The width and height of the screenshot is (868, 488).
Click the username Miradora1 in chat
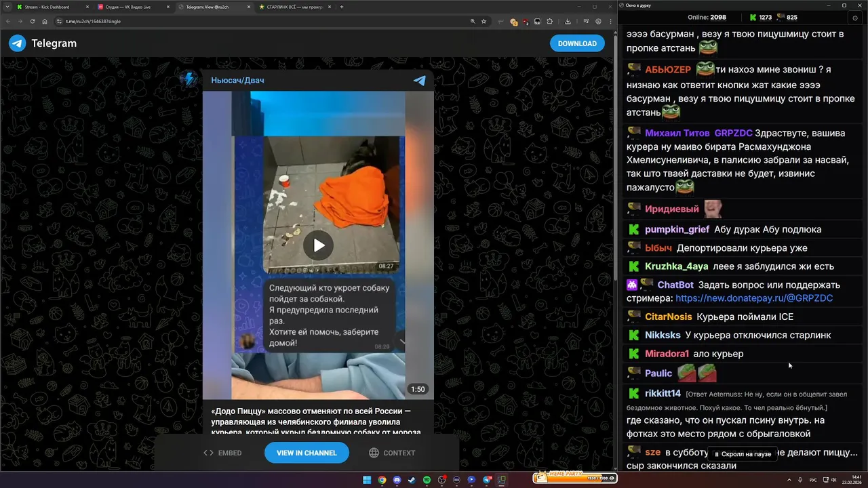tap(667, 354)
